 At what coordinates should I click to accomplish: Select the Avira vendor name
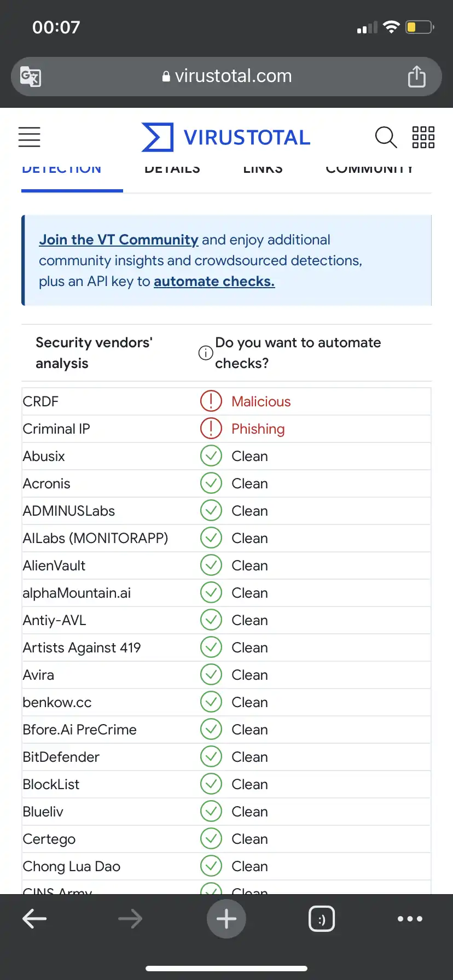[x=38, y=675]
